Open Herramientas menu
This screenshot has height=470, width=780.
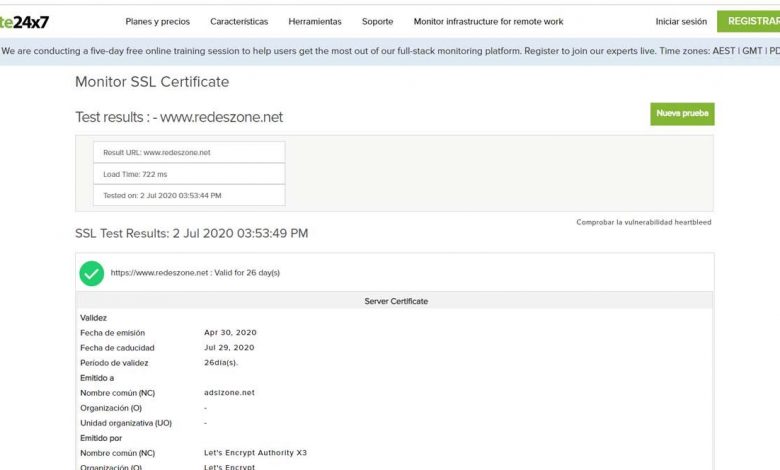[x=315, y=22]
